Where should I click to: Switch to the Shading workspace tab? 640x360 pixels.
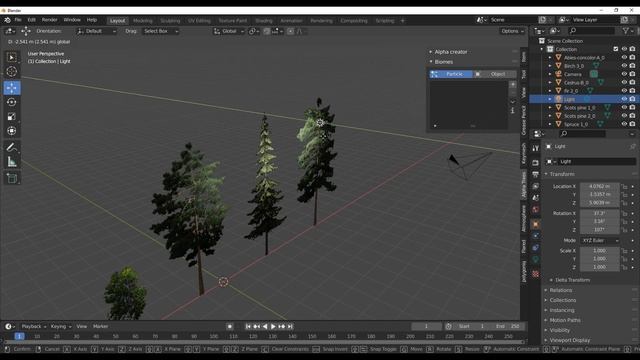pyautogui.click(x=264, y=20)
